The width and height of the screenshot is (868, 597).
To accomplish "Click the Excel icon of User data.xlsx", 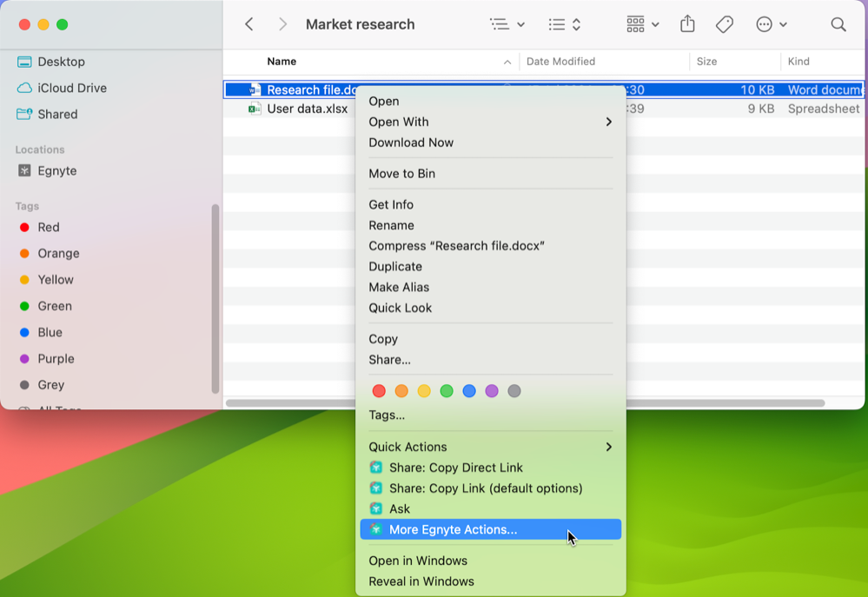I will point(255,109).
